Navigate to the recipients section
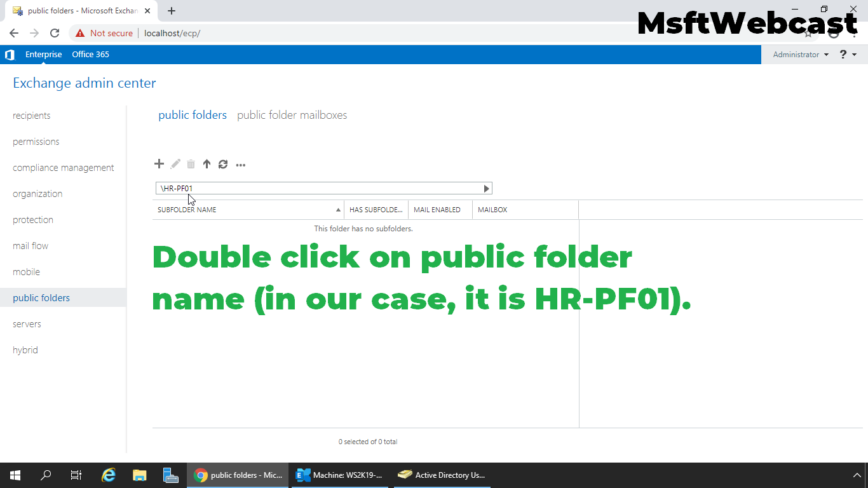The height and width of the screenshot is (488, 868). pyautogui.click(x=32, y=115)
